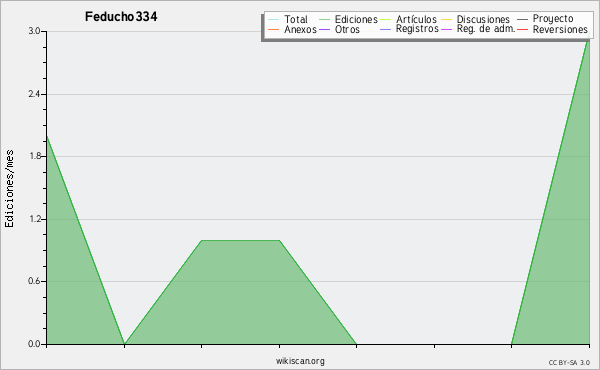Viewport: 600px width, 370px height.
Task: Click the 1.8 y-axis value
Action: (x=35, y=156)
